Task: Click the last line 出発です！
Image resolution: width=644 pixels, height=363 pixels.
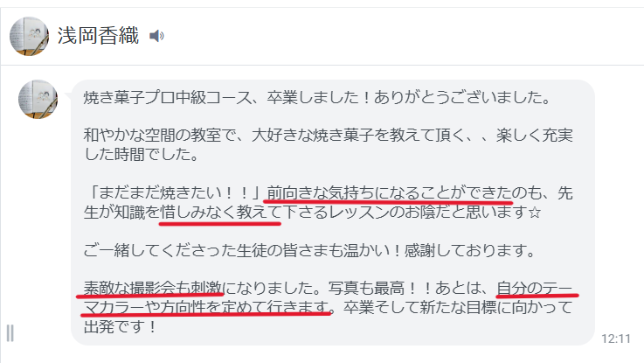Action: [x=121, y=326]
